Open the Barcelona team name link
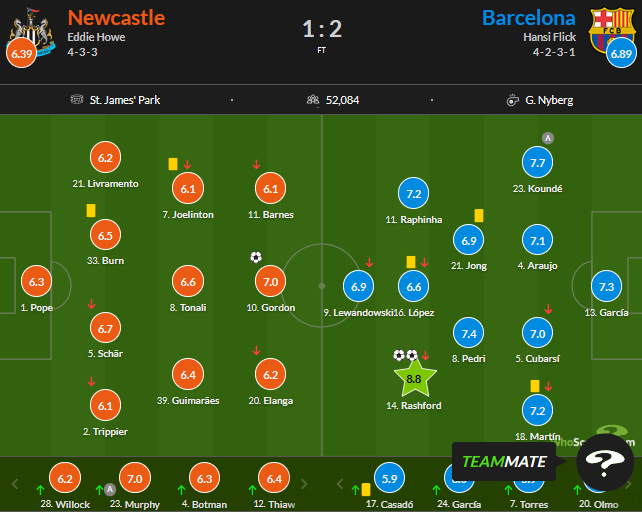Viewport: 642px width, 512px height. [x=529, y=18]
